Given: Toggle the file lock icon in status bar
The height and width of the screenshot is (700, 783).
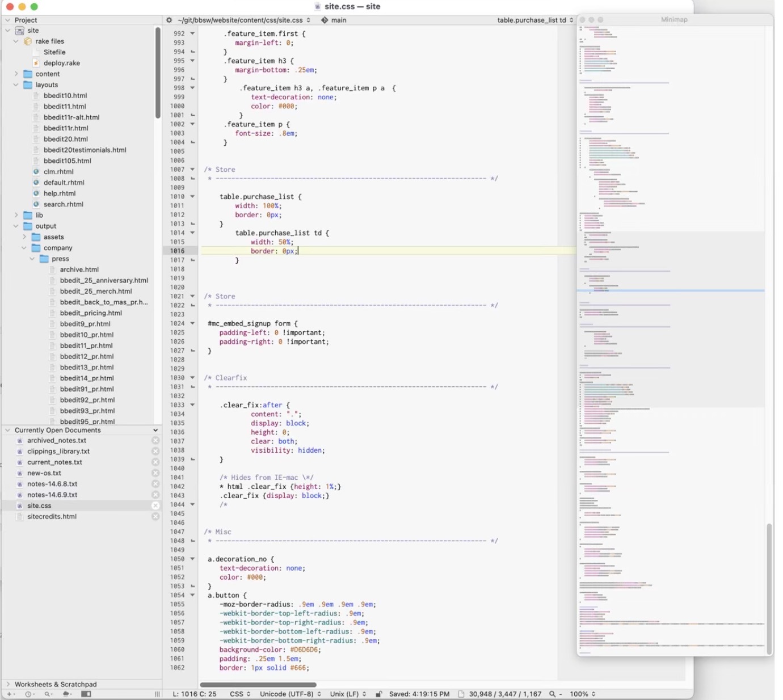Looking at the screenshot, I should 378,694.
